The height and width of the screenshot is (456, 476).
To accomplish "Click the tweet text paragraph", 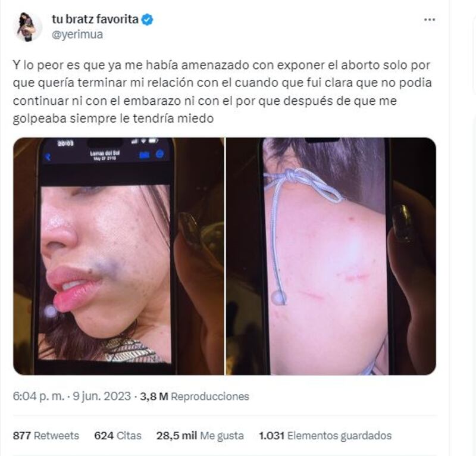I will [x=222, y=92].
